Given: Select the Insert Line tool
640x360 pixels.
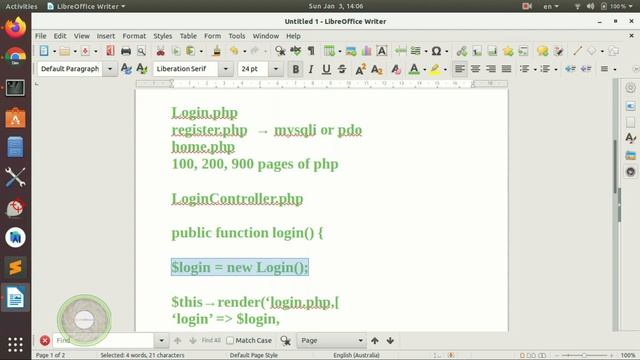Looking at the screenshot, I should [577, 51].
